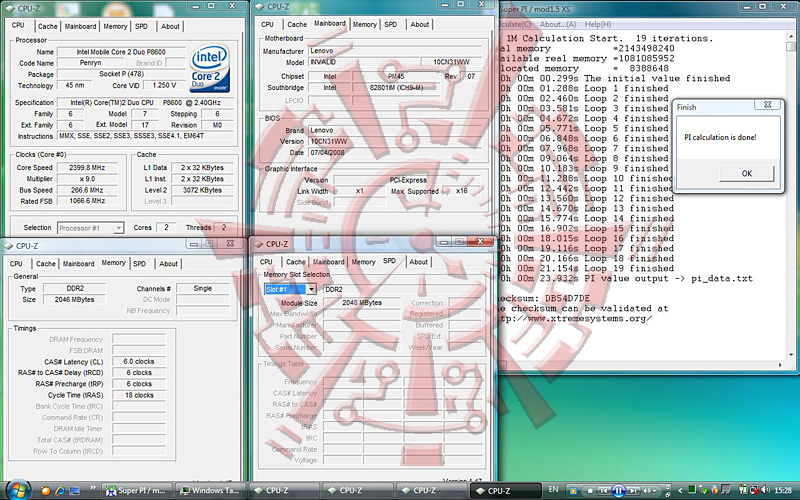Image resolution: width=800 pixels, height=500 pixels.
Task: Close the Finish dialog with its X
Action: tap(767, 105)
